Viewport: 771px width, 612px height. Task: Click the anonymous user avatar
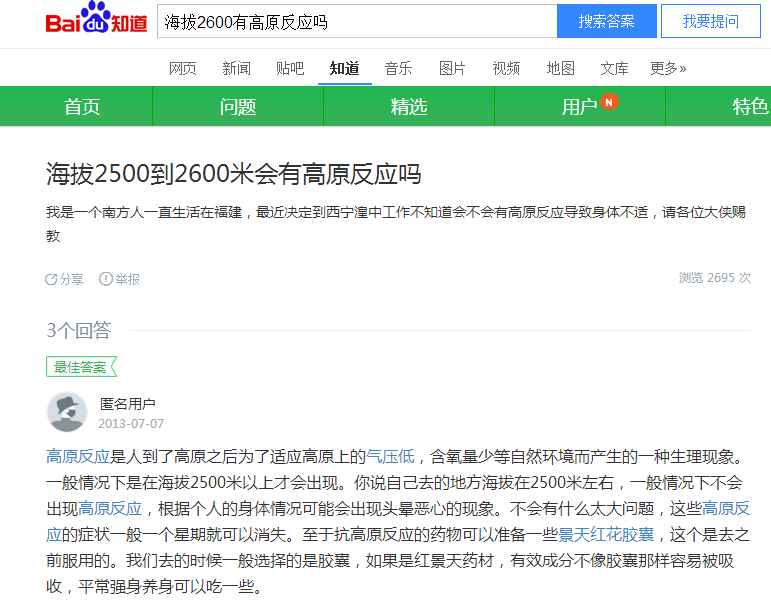(67, 412)
